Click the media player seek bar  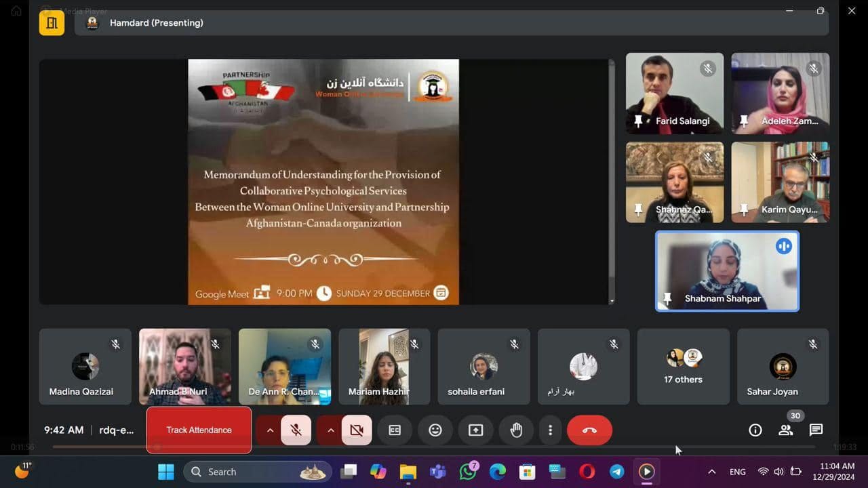(x=434, y=447)
